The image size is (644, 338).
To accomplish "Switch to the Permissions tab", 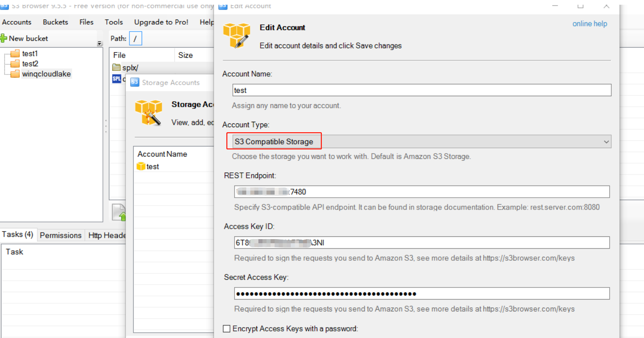I will click(61, 235).
